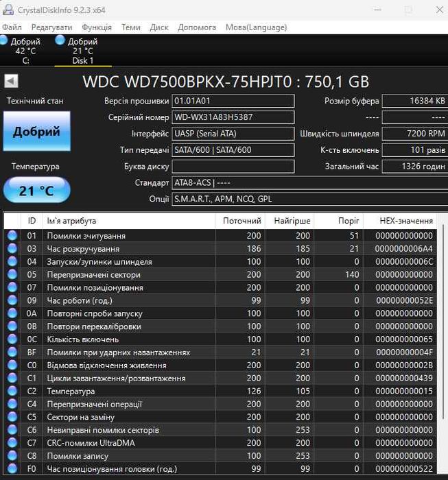Open the Функція menu

pyautogui.click(x=97, y=27)
